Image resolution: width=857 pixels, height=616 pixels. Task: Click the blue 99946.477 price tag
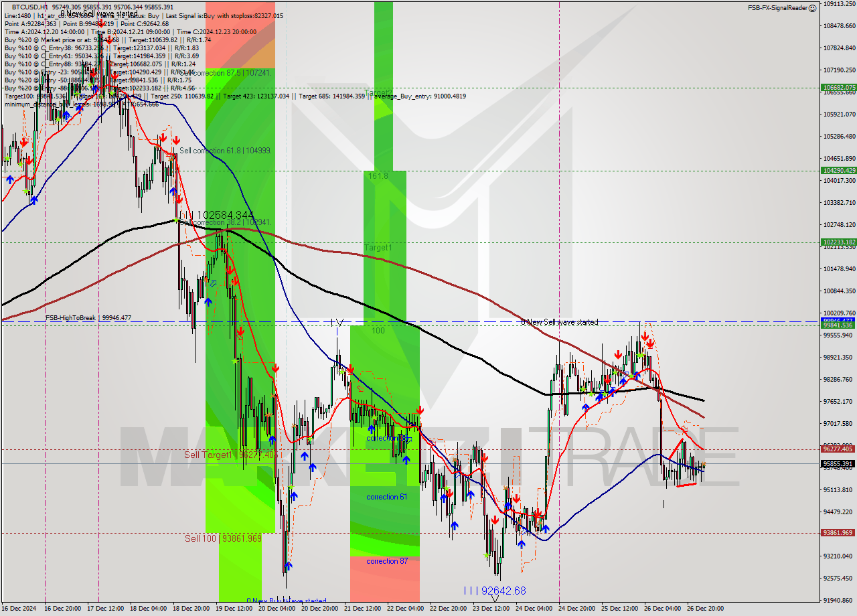[x=838, y=321]
